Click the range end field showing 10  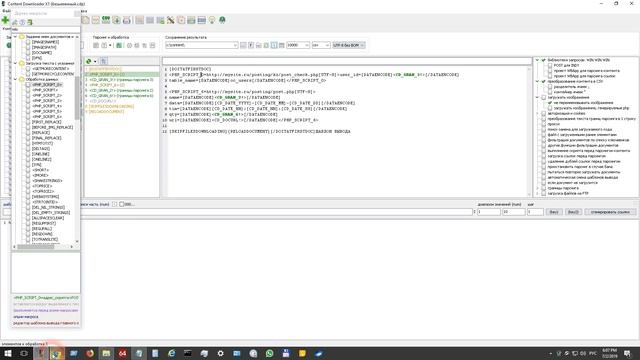pos(513,212)
